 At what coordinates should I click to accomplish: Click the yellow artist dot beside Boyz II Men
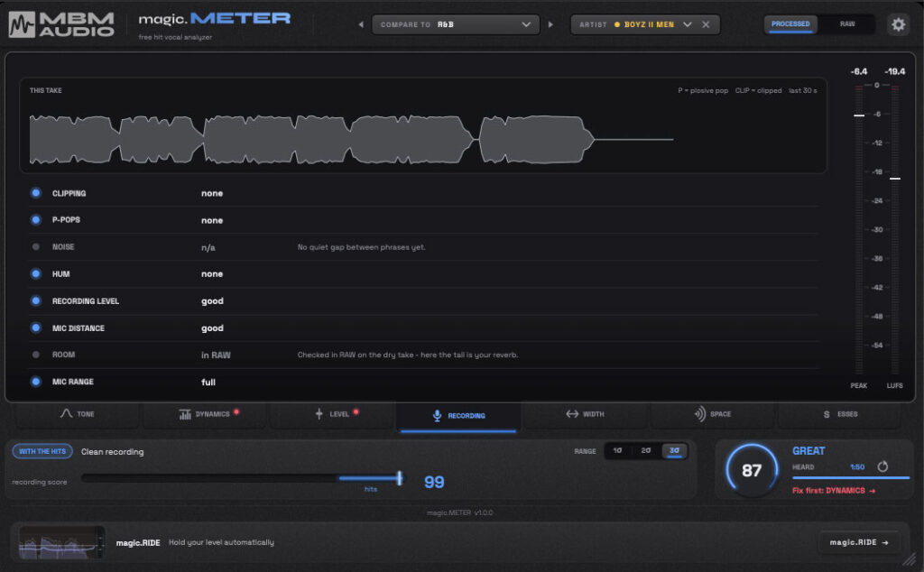(617, 24)
